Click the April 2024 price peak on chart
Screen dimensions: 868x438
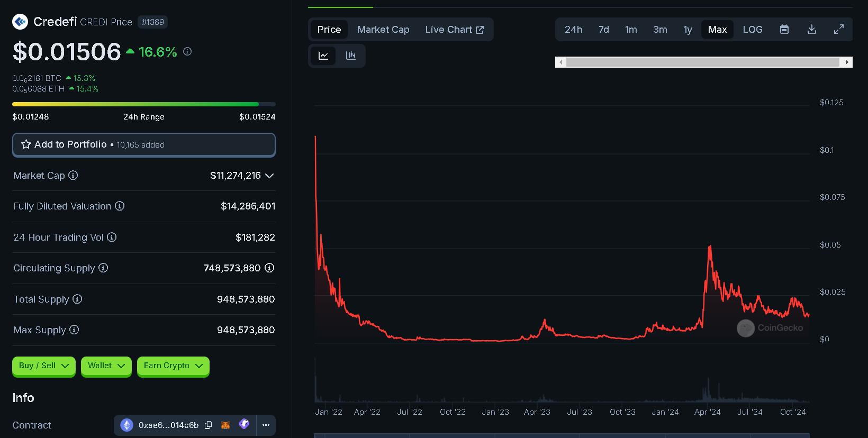coord(710,247)
